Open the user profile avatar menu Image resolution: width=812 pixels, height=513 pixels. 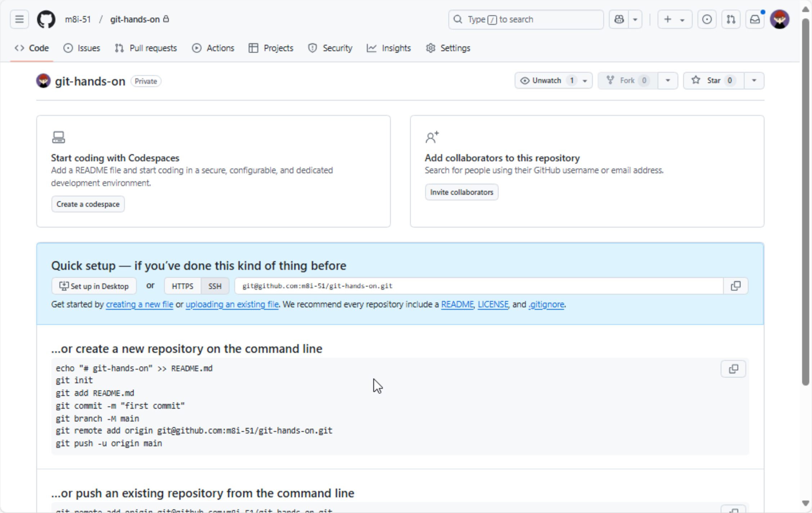coord(780,19)
